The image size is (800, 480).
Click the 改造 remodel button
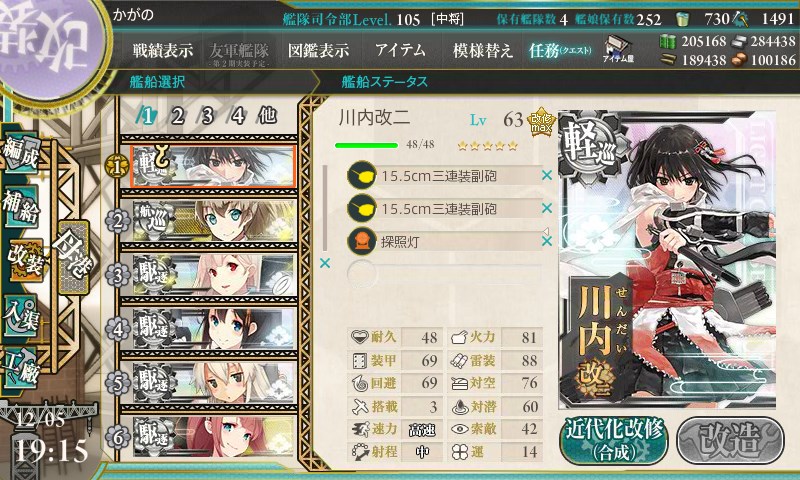[730, 440]
